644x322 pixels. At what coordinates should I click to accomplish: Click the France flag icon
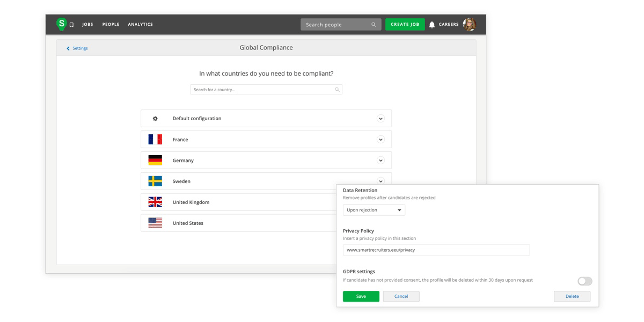tap(155, 140)
